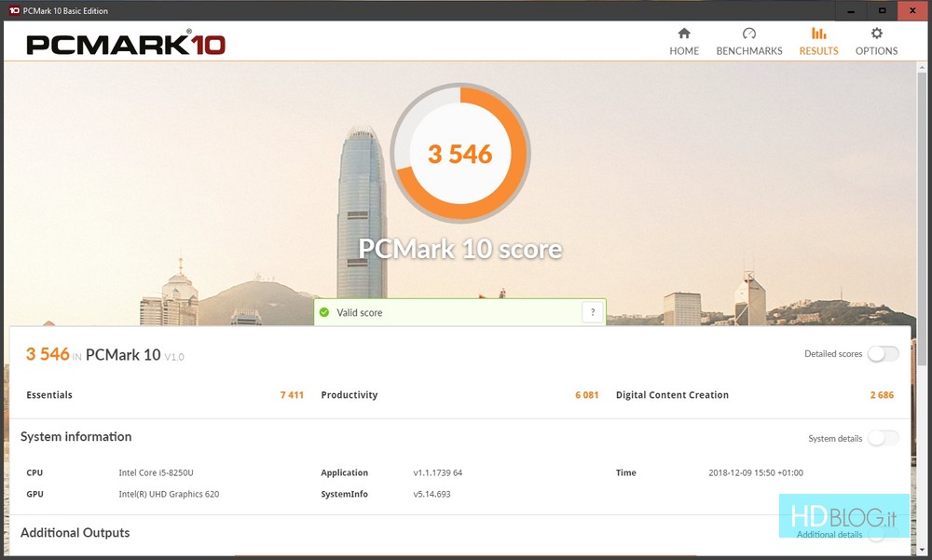932x560 pixels.
Task: Click the Valid score banner text
Action: (x=360, y=313)
